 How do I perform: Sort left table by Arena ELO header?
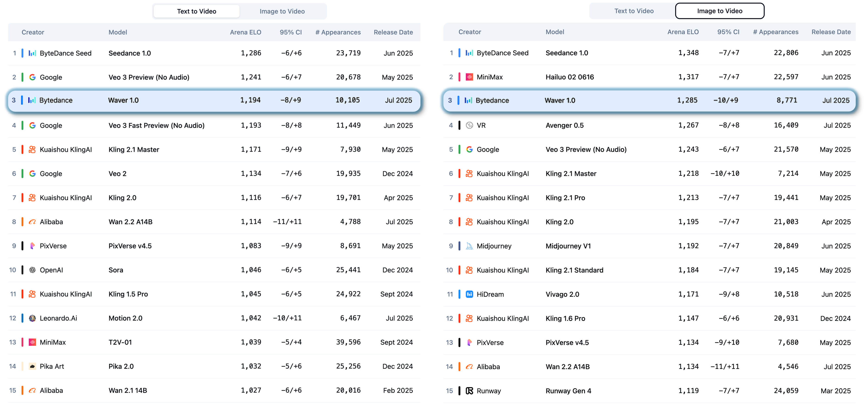coord(245,32)
